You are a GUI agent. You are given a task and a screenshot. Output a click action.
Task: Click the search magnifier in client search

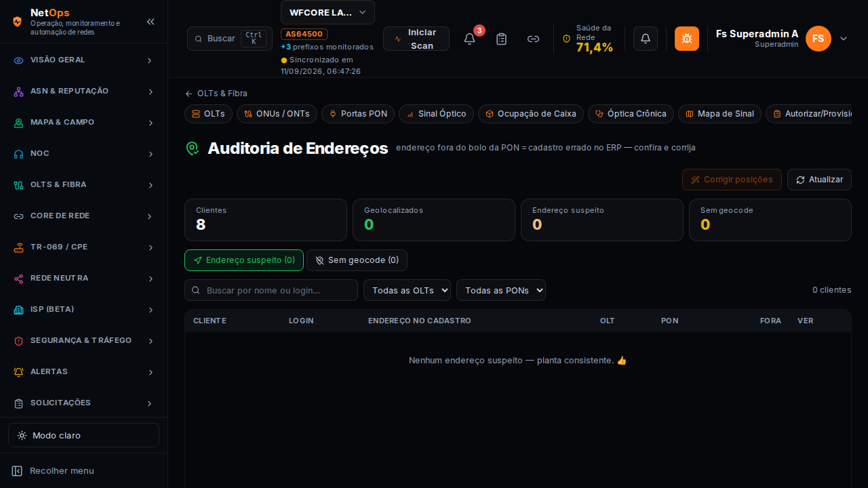[196, 290]
